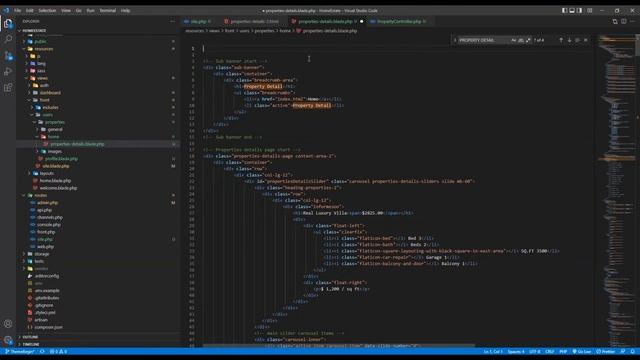Open errors and warnings status item
This screenshot has width=640, height=360.
[x=58, y=351]
